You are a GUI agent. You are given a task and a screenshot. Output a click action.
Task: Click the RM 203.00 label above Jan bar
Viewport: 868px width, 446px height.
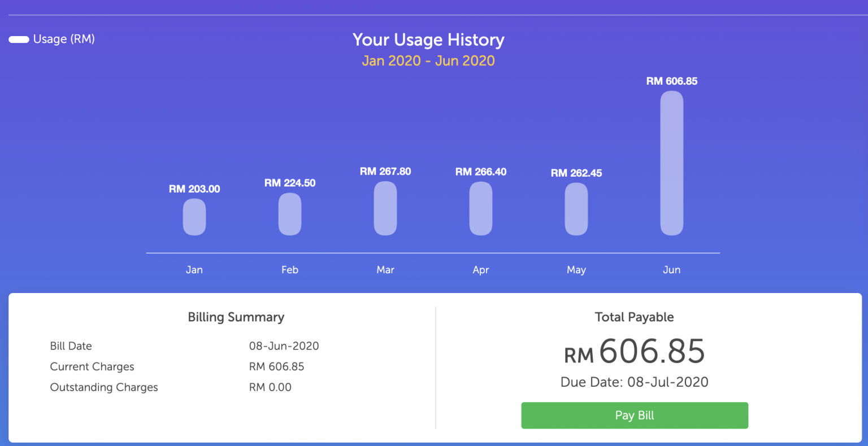194,189
